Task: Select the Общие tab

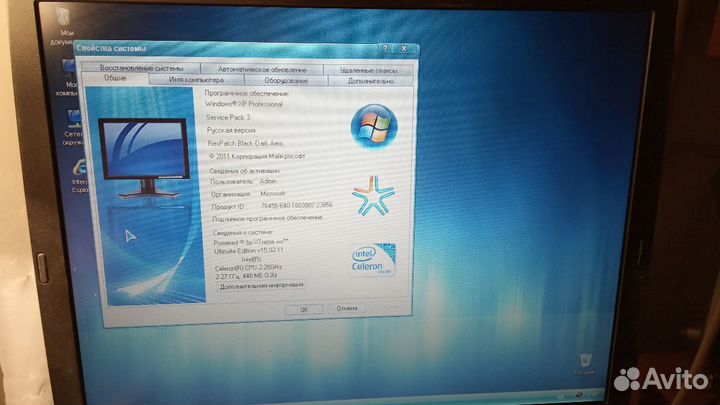Action: [x=115, y=78]
